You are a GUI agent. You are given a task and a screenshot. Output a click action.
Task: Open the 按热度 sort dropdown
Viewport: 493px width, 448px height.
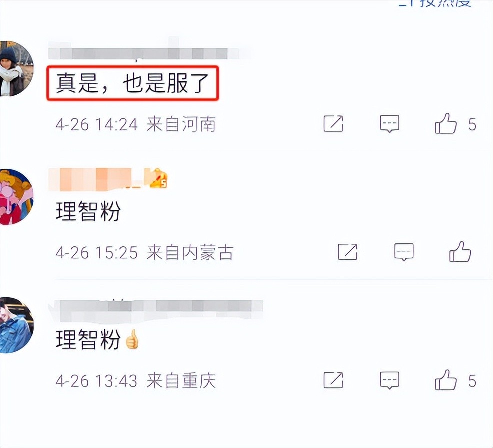coord(436,2)
